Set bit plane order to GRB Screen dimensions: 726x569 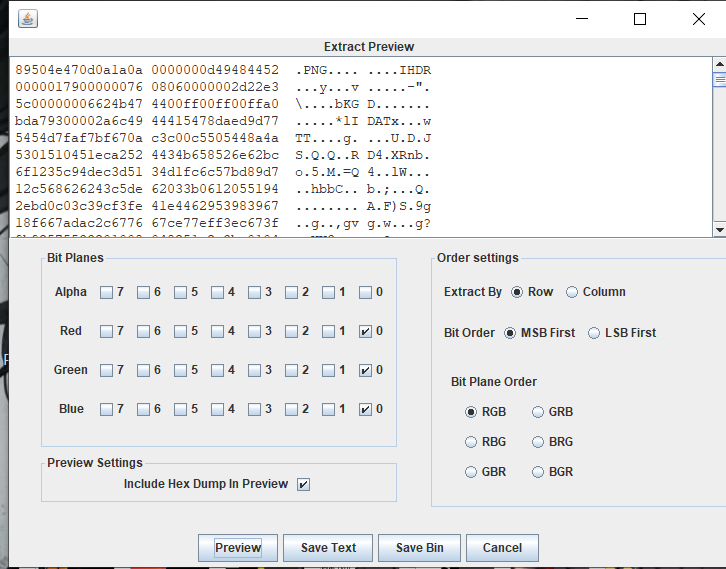click(538, 412)
